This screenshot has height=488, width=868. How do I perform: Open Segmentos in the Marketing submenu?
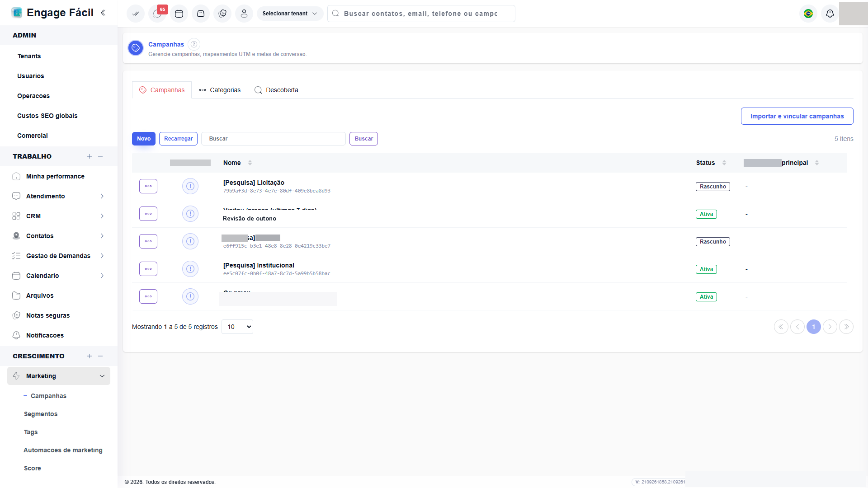41,414
